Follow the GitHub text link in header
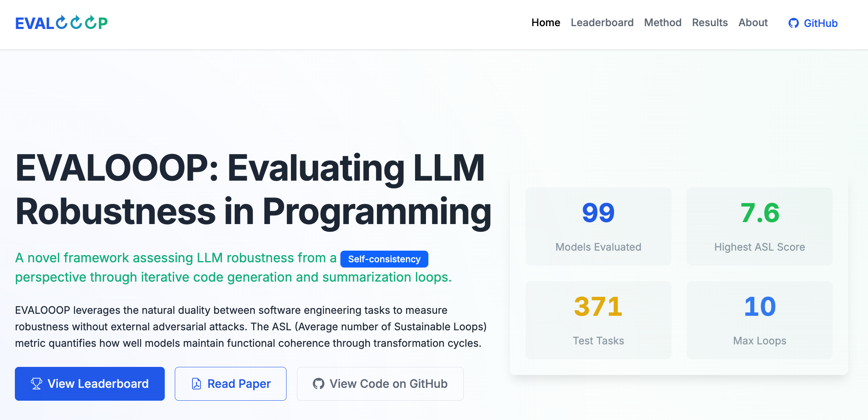 point(821,23)
